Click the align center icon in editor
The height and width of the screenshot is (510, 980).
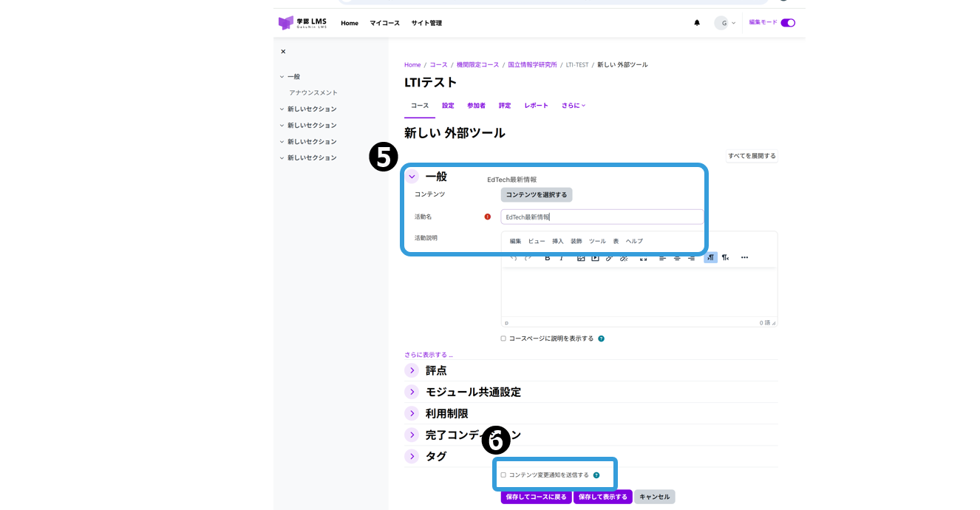pyautogui.click(x=677, y=258)
